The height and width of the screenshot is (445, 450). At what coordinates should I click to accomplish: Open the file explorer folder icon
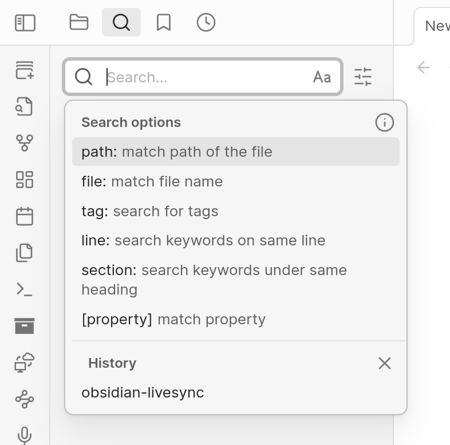click(x=79, y=22)
